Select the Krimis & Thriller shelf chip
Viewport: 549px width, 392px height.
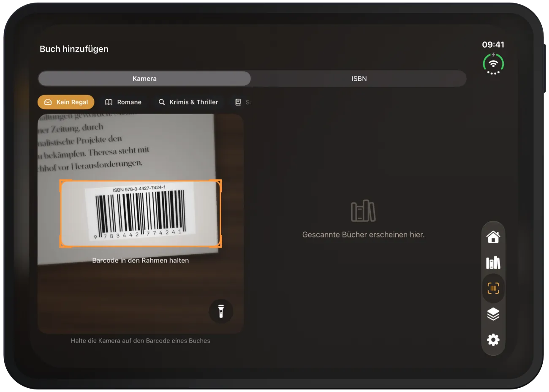pyautogui.click(x=188, y=102)
